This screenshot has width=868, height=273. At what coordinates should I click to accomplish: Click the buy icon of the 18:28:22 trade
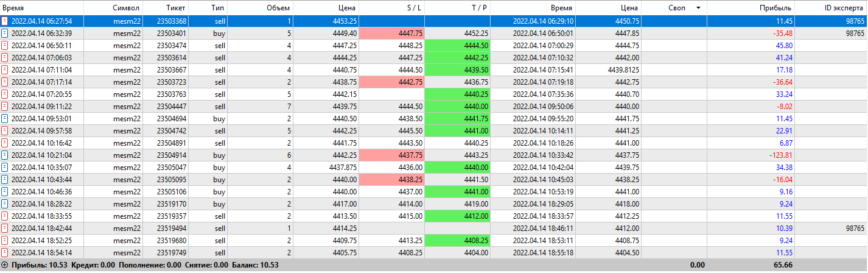click(x=5, y=204)
